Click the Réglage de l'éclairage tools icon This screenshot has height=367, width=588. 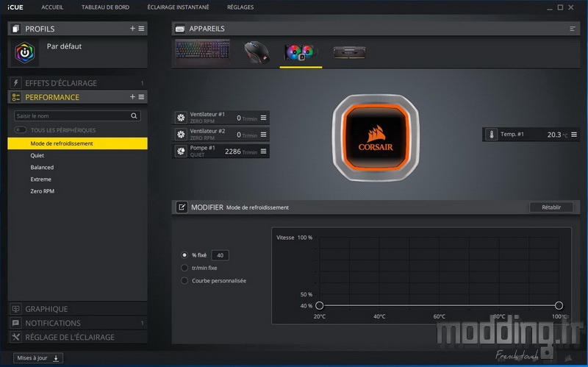15,337
